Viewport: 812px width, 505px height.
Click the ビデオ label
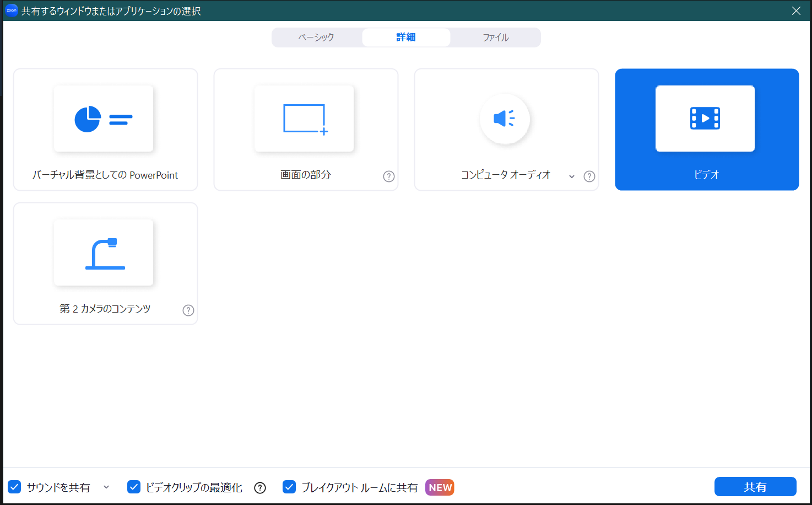point(707,175)
